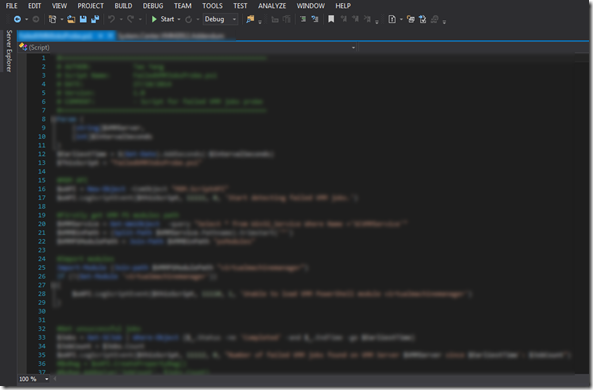Open the TOOLS menu
This screenshot has width=593, height=390.
pyautogui.click(x=212, y=6)
